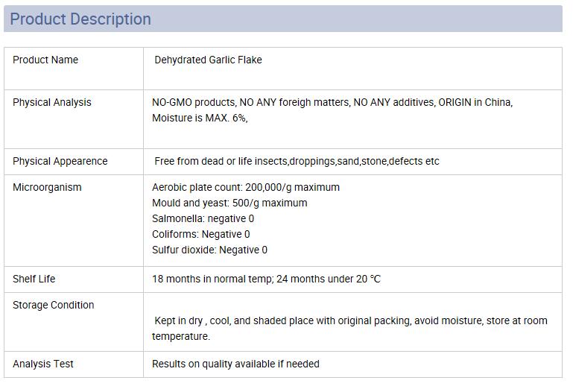Select the Analysis Test label
The image size is (573, 392).
43,364
